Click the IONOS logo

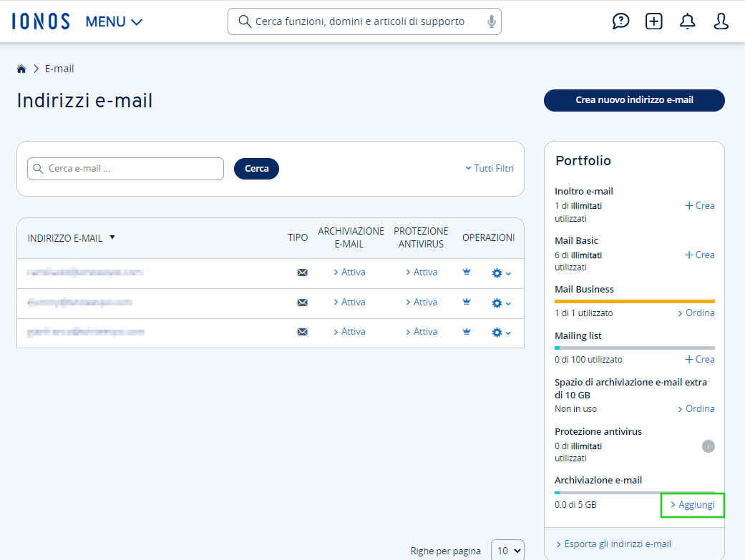tap(41, 21)
